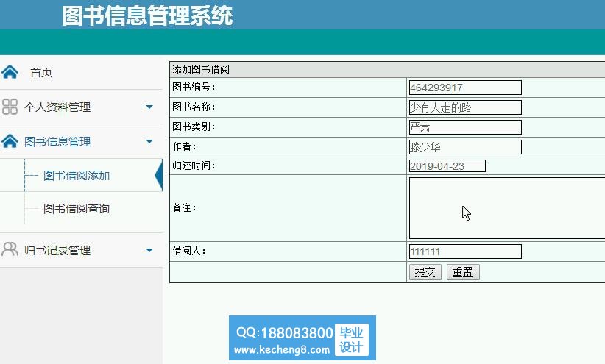Image resolution: width=605 pixels, height=364 pixels.
Task: Collapse the 图书信息管理 dropdown arrow
Action: tap(149, 141)
